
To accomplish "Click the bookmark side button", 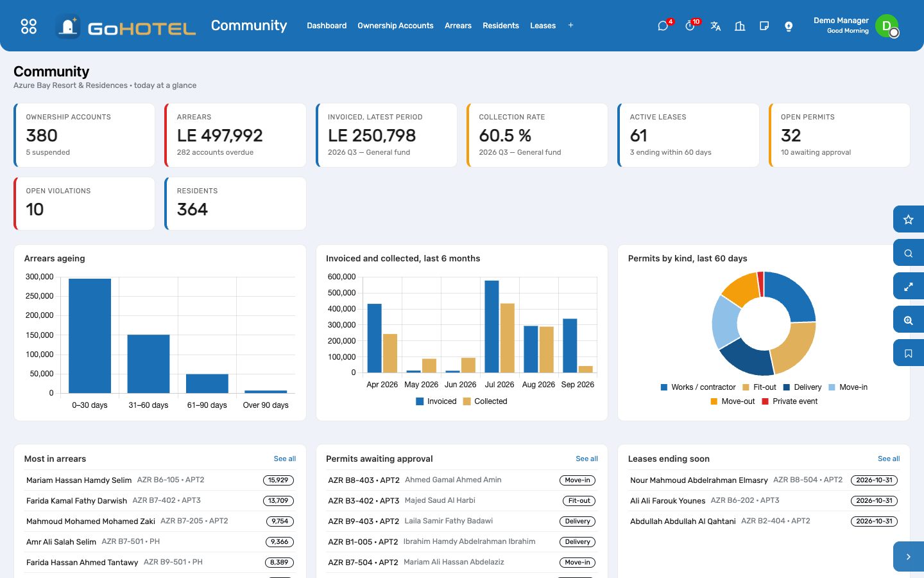I will (909, 353).
